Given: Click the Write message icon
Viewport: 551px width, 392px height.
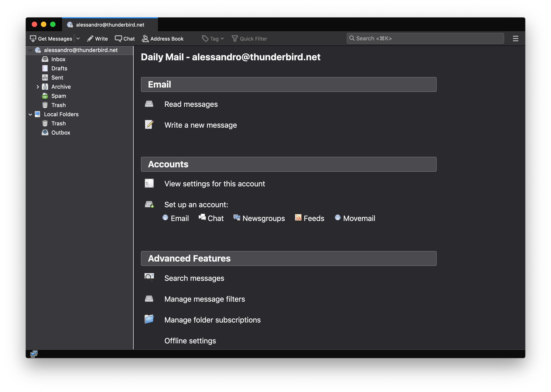Looking at the screenshot, I should pos(149,125).
